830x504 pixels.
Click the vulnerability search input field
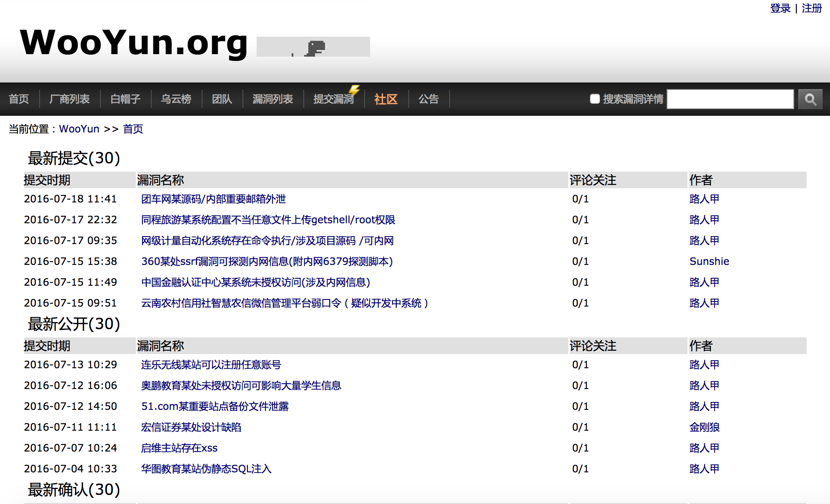coord(730,99)
